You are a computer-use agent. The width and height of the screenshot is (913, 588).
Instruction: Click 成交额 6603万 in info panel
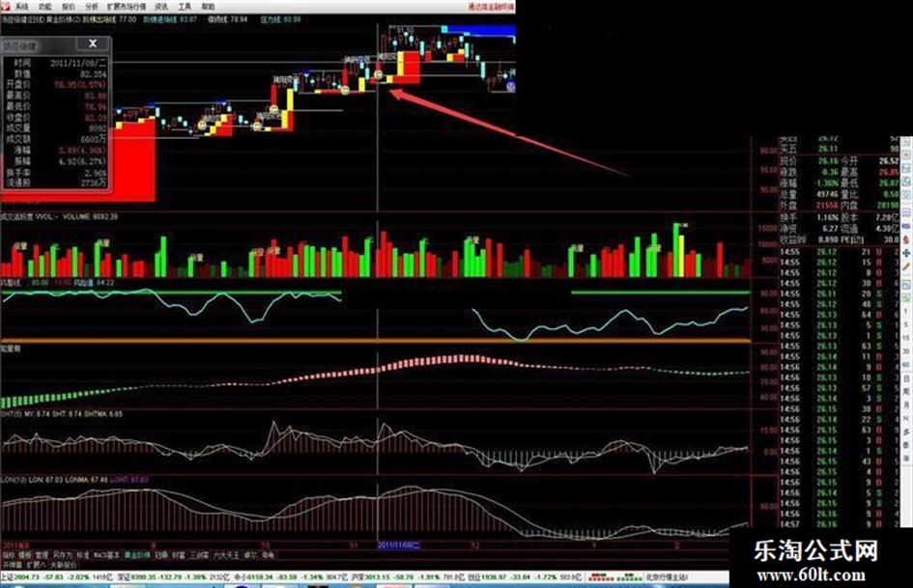click(x=56, y=139)
